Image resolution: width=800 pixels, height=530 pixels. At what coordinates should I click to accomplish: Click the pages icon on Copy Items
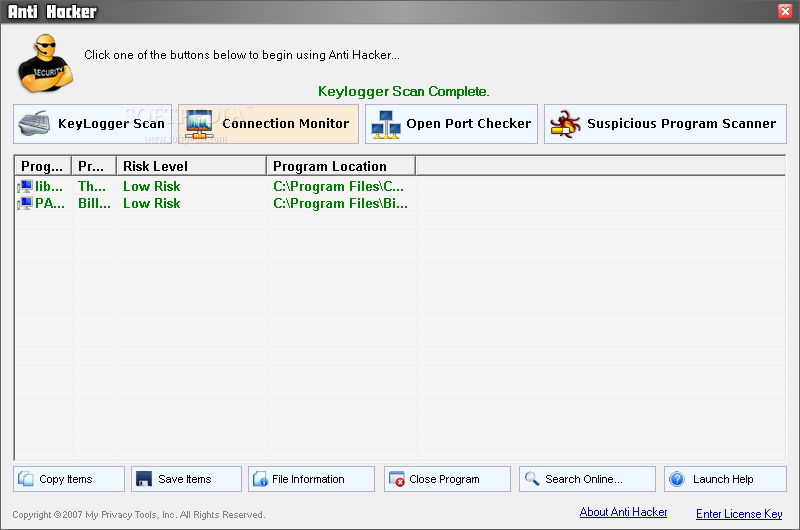click(26, 478)
